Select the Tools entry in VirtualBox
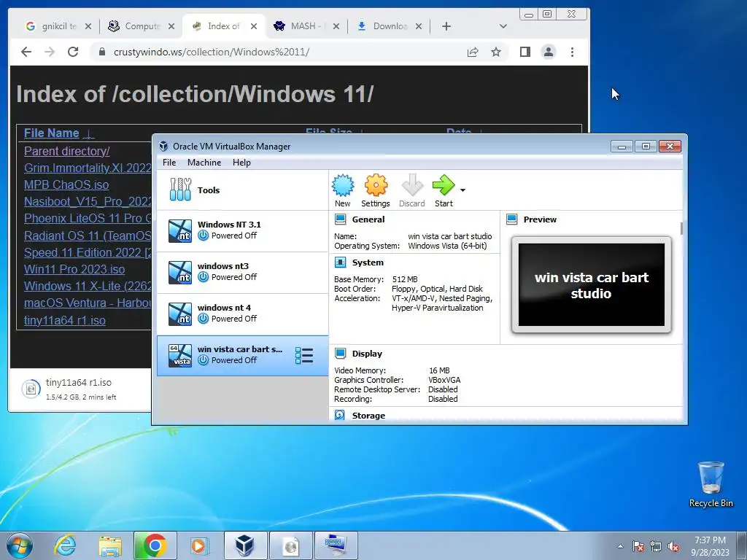This screenshot has width=747, height=560. 242,190
